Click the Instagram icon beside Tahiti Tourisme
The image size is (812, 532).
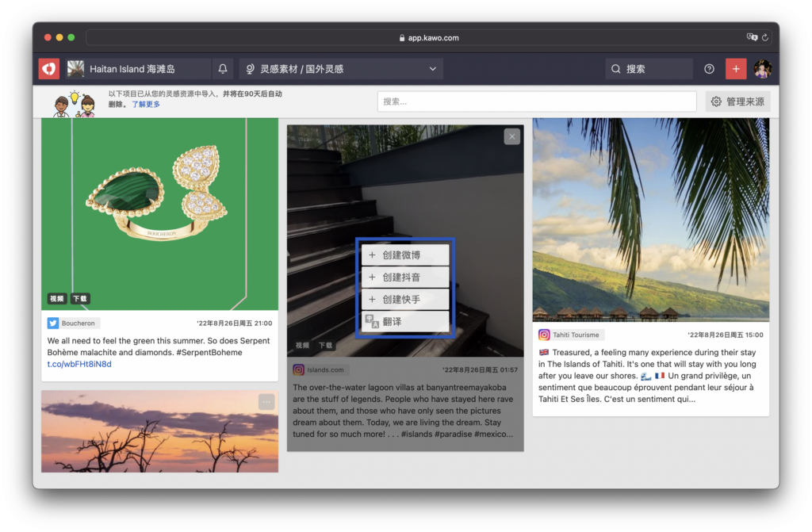[544, 335]
